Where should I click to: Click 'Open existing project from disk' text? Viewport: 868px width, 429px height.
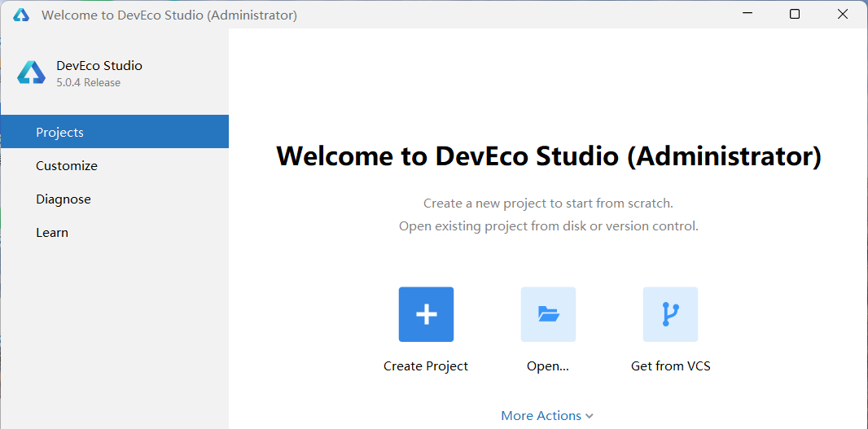click(549, 225)
